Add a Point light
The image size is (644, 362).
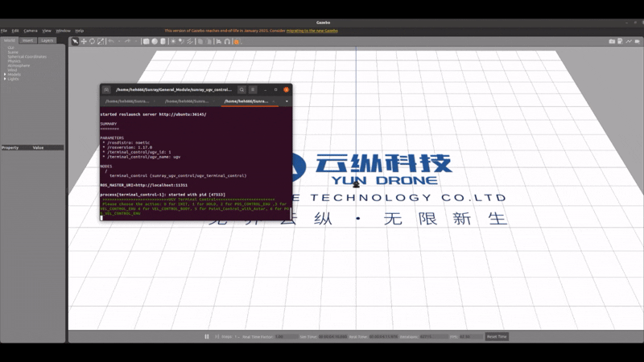173,42
